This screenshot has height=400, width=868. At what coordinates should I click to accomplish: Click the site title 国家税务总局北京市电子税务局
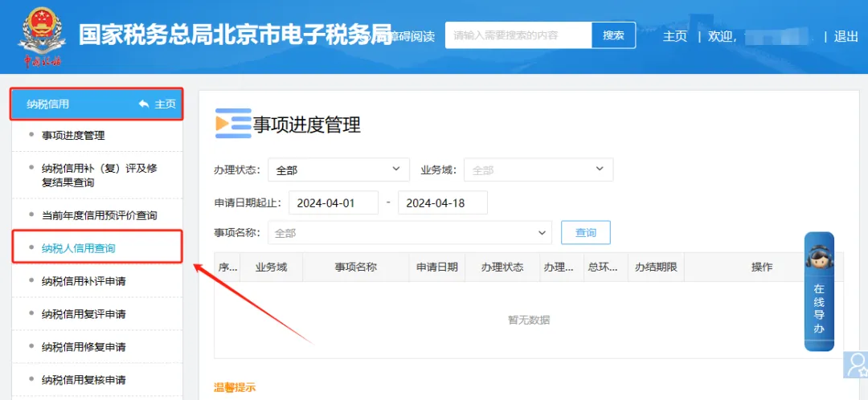point(235,35)
